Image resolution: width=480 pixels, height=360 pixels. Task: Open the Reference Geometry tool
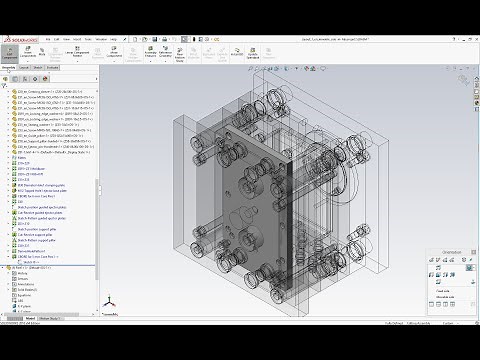(x=165, y=52)
